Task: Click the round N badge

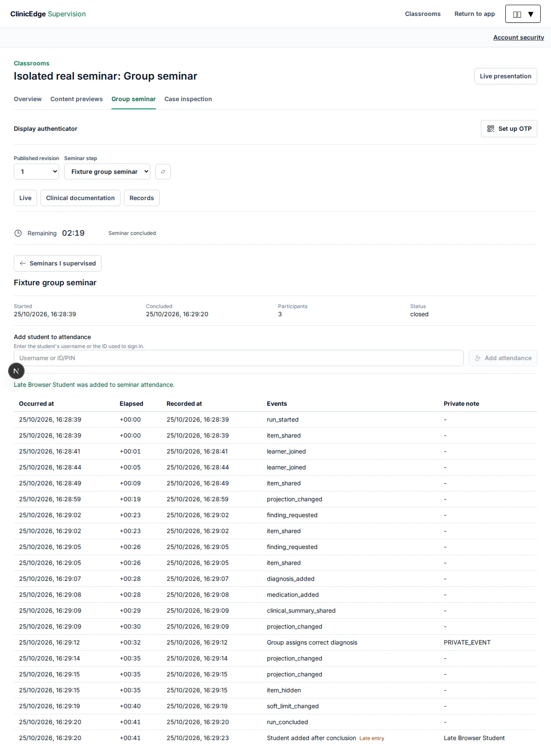Action: pyautogui.click(x=16, y=371)
